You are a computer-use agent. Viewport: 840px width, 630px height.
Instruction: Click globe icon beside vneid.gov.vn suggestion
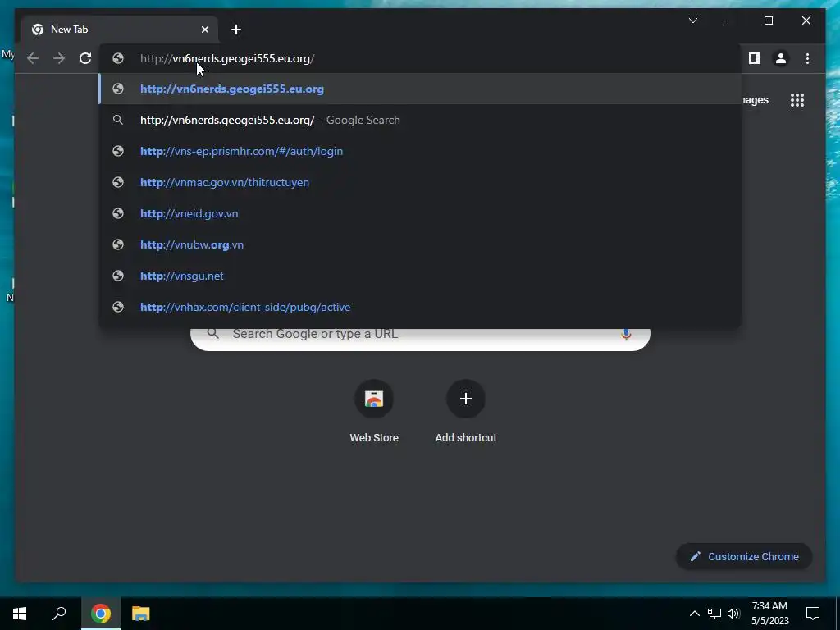(x=118, y=213)
